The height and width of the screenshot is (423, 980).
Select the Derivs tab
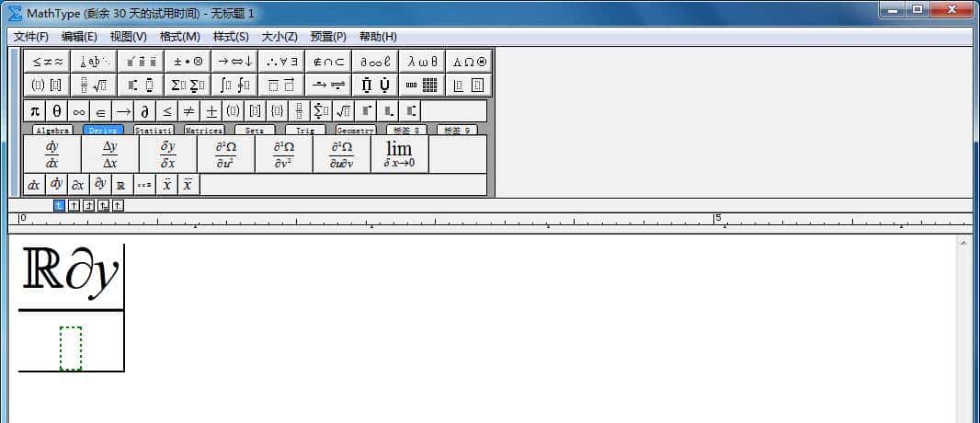tap(103, 130)
